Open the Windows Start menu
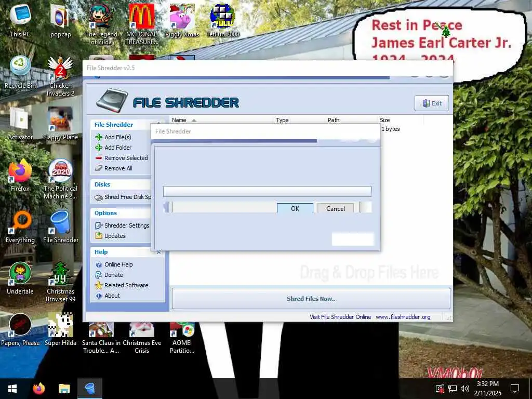Viewport: 532px width, 399px height. (x=12, y=389)
